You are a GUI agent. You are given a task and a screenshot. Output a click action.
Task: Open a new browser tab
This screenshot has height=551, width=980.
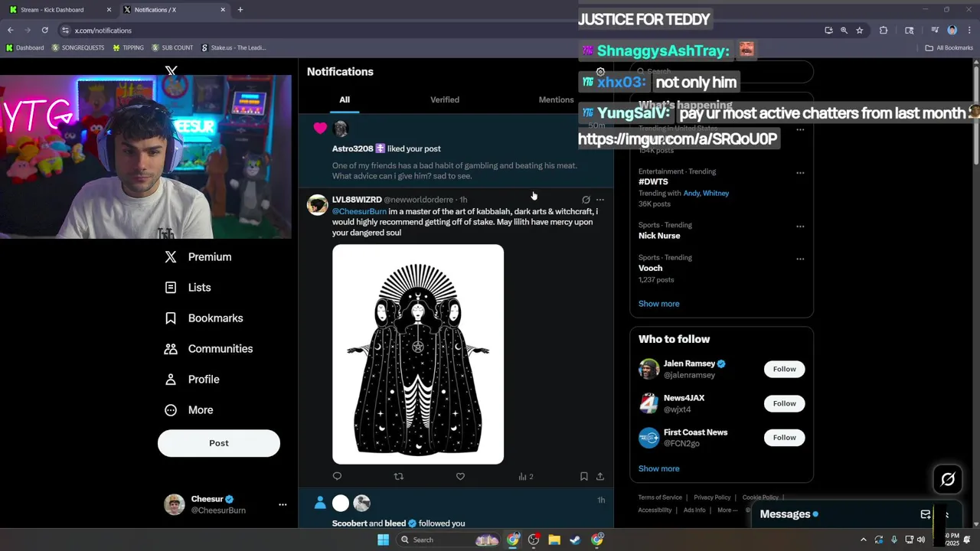click(240, 10)
